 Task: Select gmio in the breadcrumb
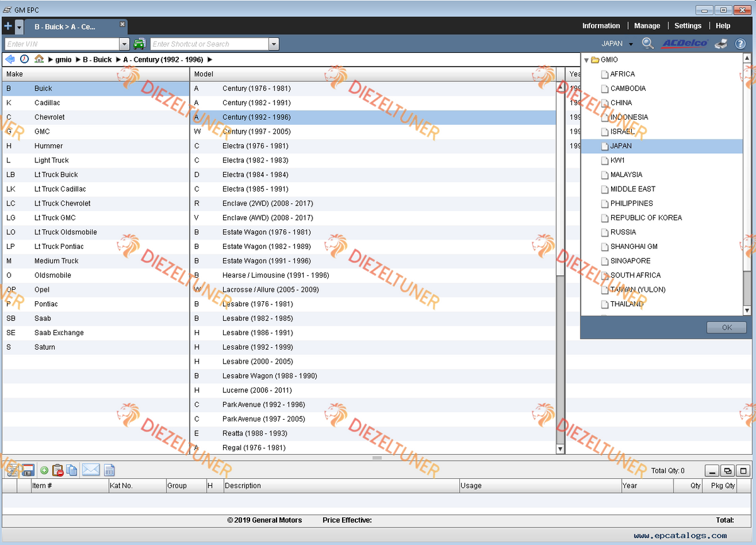coord(63,60)
